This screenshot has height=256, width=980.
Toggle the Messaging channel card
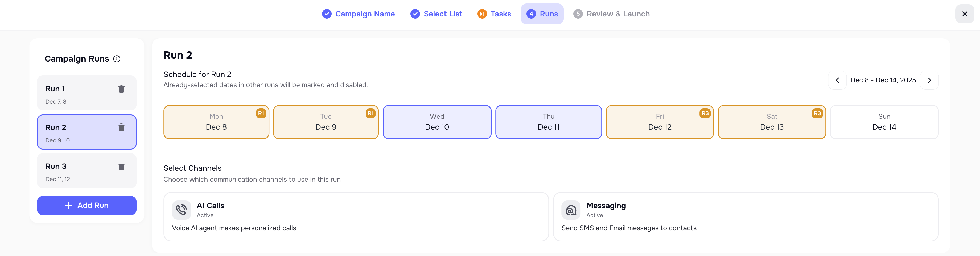(x=745, y=216)
